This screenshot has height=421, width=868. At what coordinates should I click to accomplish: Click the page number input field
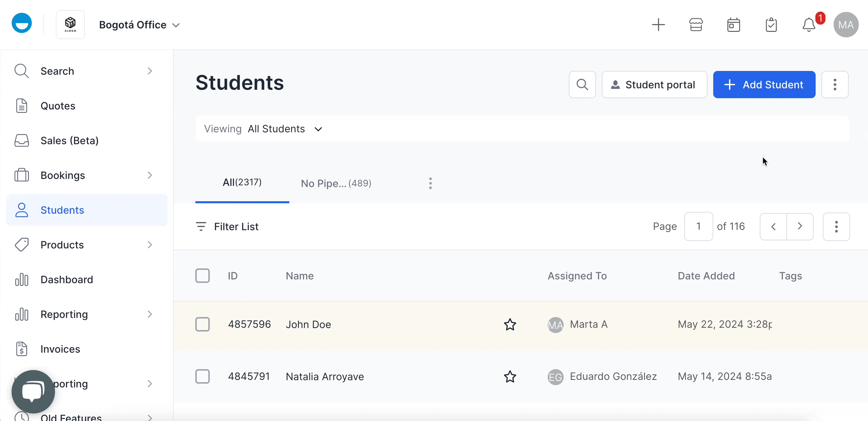point(698,226)
